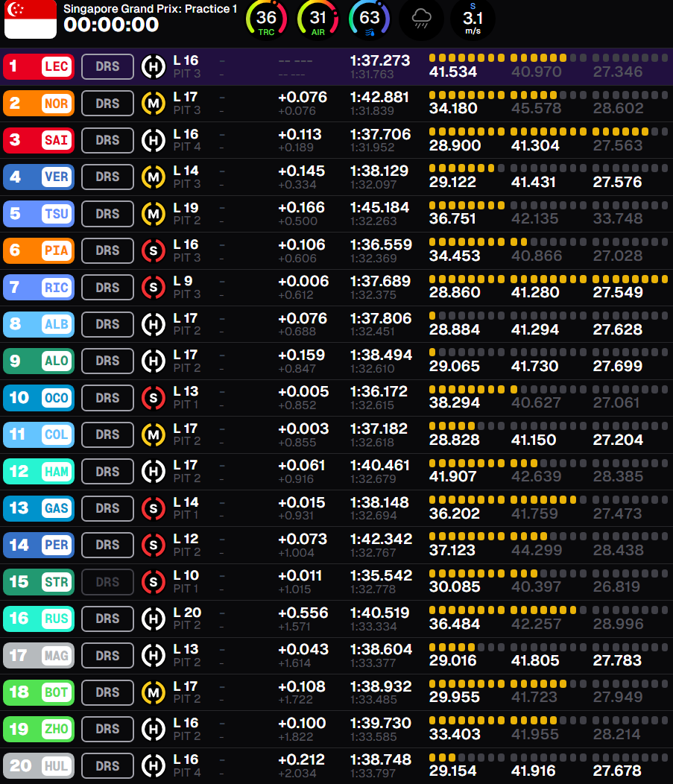673x784 pixels.
Task: Click COL's sector 2 time 41.150
Action: tap(534, 440)
